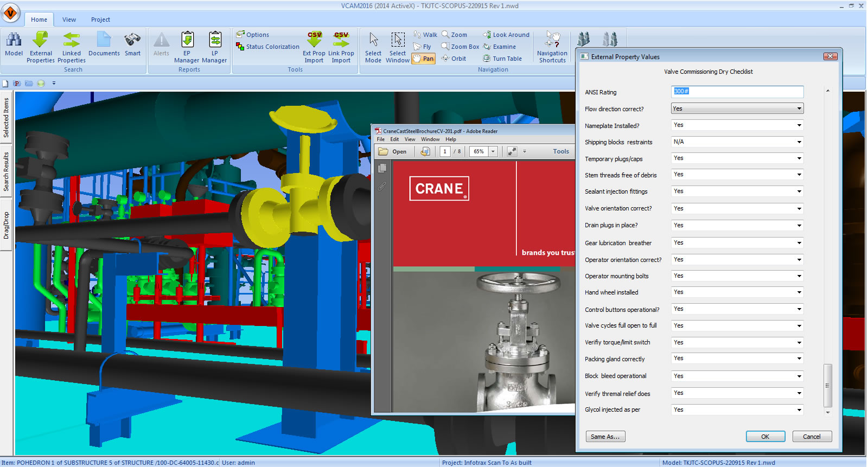
Task: Click the ANSI Rating input field
Action: (x=737, y=92)
